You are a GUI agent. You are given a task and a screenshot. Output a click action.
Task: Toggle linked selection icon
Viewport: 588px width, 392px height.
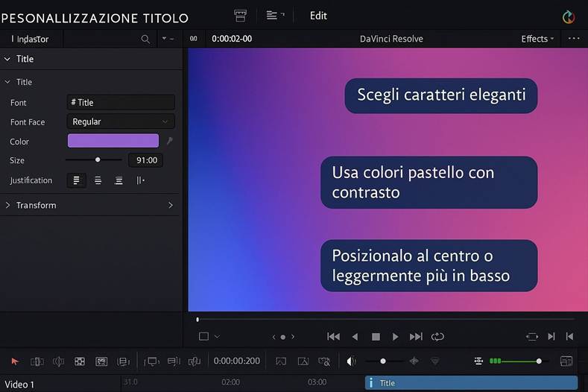(x=303, y=361)
